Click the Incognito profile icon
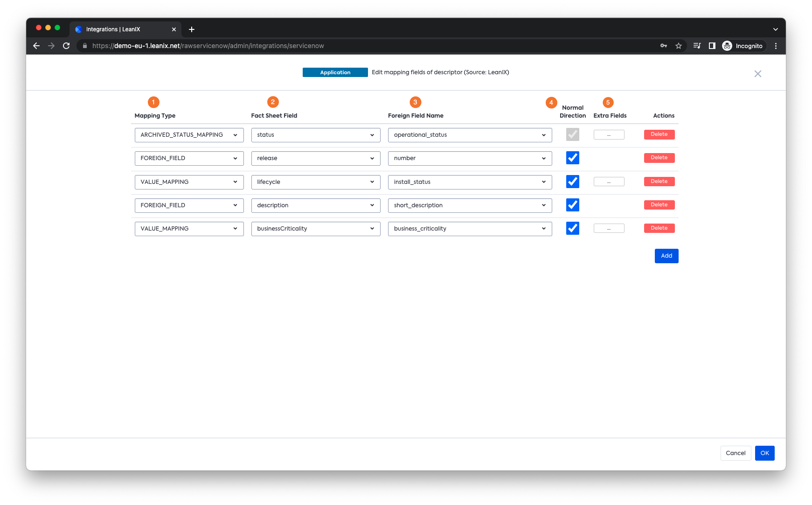 (x=727, y=46)
